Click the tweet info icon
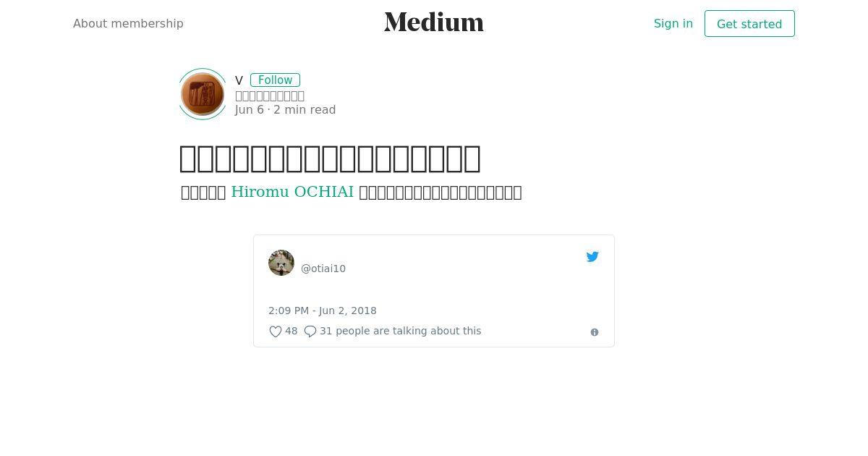The width and height of the screenshot is (868, 456). tap(595, 332)
